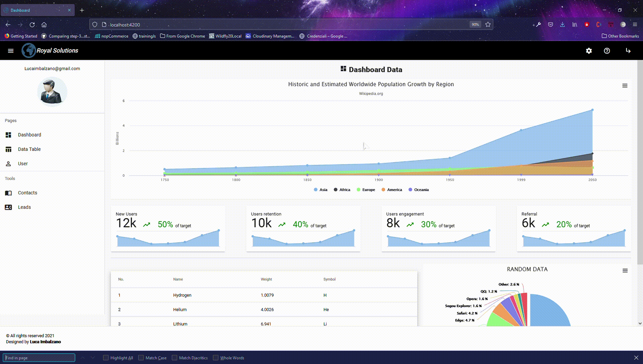Open the hamburger sidebar menu
Image resolution: width=643 pixels, height=364 pixels.
click(x=11, y=51)
